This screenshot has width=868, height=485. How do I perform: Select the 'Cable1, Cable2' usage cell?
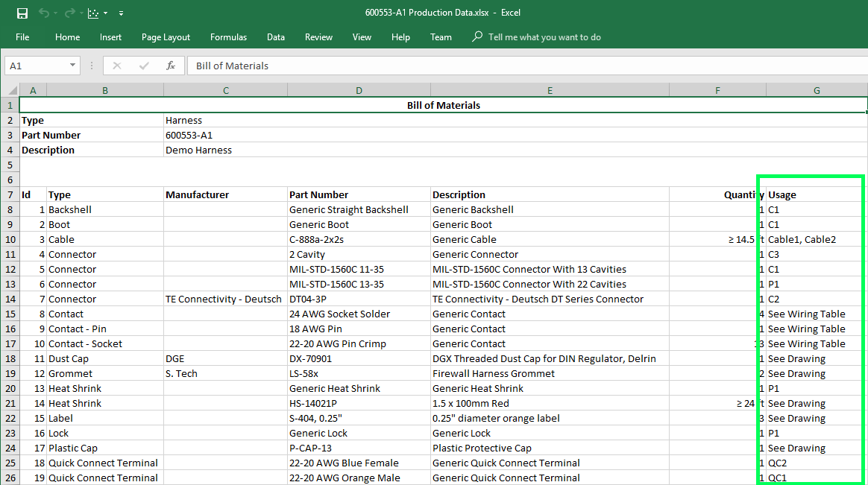[x=817, y=239]
